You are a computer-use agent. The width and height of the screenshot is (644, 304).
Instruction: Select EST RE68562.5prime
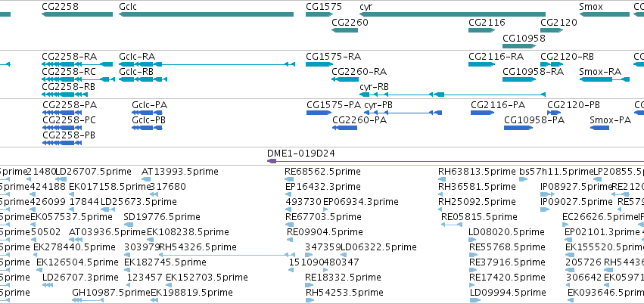point(322,172)
